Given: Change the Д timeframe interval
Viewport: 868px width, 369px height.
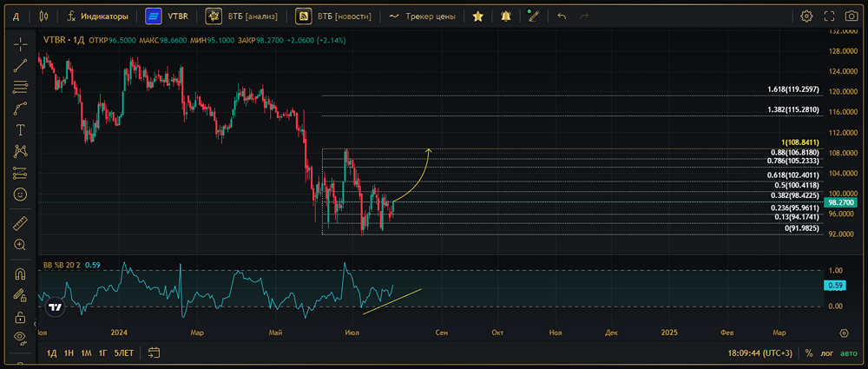Looking at the screenshot, I should [16, 16].
